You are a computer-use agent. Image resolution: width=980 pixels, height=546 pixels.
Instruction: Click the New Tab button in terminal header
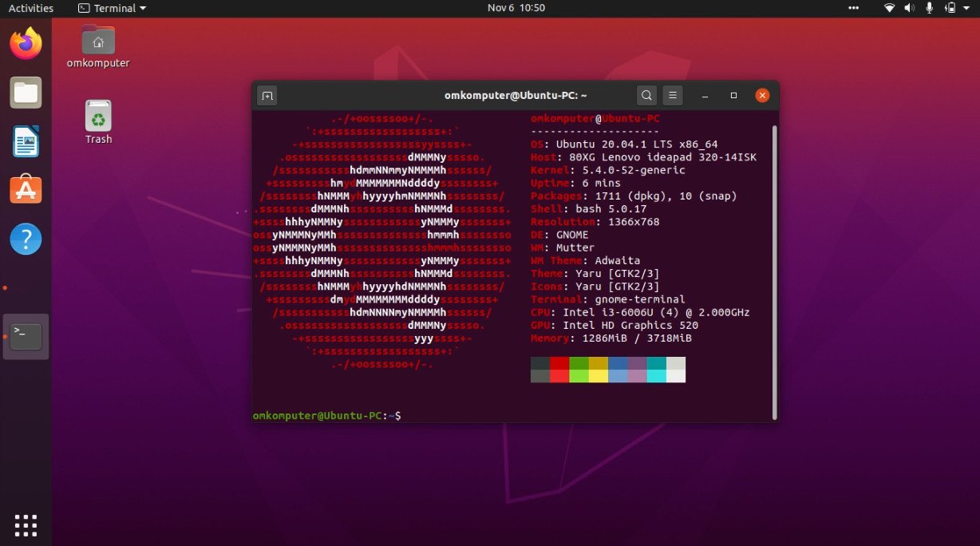(x=267, y=95)
